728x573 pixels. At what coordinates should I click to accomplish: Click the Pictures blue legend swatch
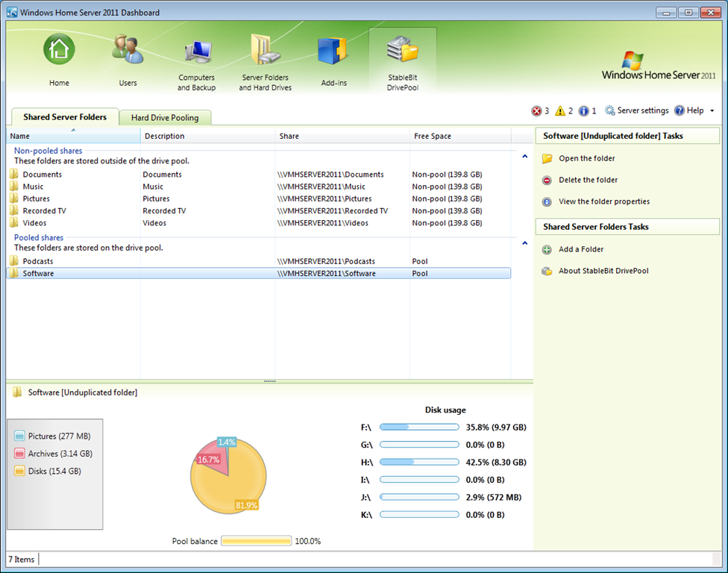(19, 436)
